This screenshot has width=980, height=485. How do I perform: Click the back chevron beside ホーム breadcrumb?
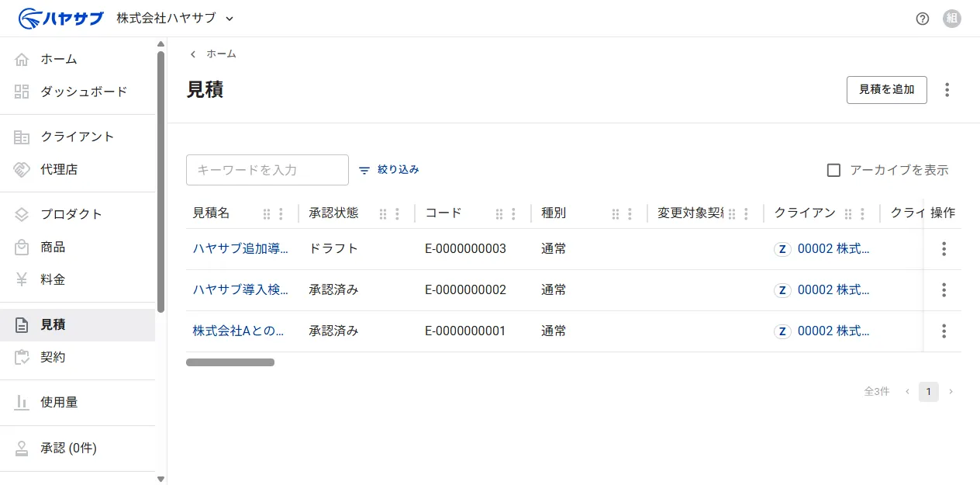click(193, 54)
